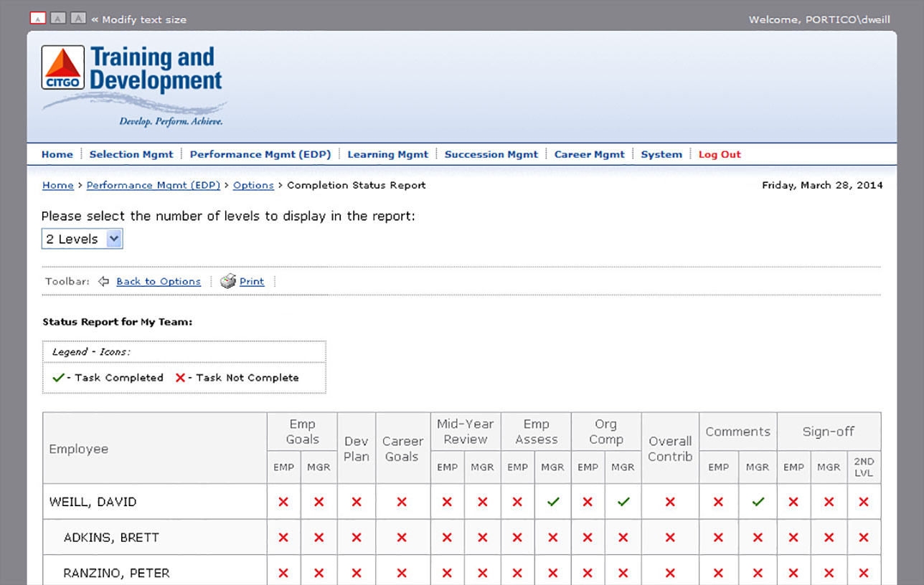Click the Dev Plan column header
Screen dimensions: 924x585
[357, 449]
